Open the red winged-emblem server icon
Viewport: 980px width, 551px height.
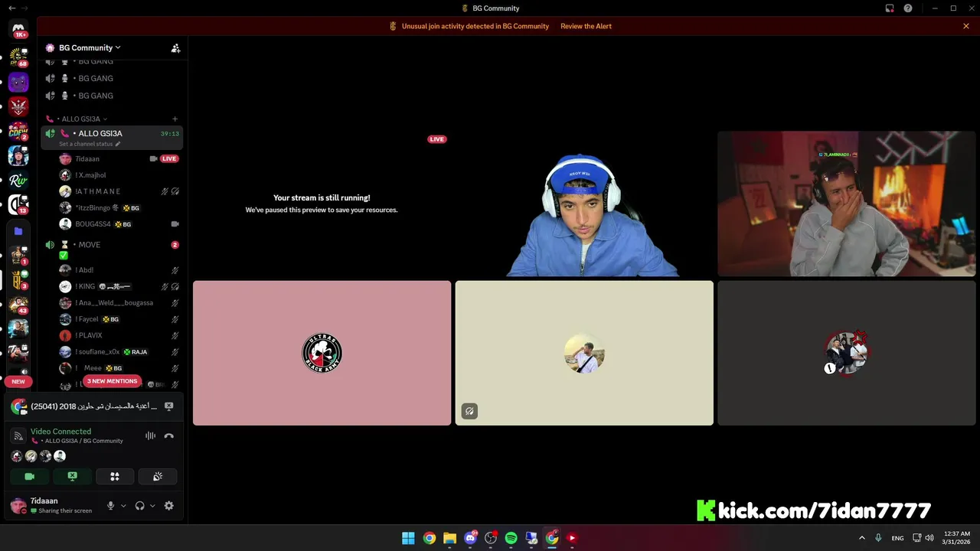click(x=18, y=106)
